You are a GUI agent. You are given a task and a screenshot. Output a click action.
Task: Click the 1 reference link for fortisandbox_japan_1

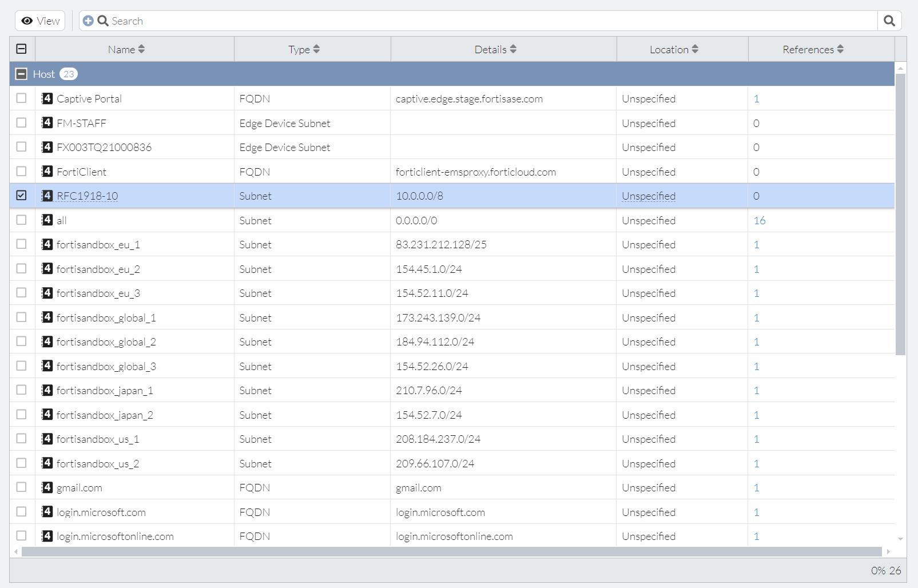757,390
